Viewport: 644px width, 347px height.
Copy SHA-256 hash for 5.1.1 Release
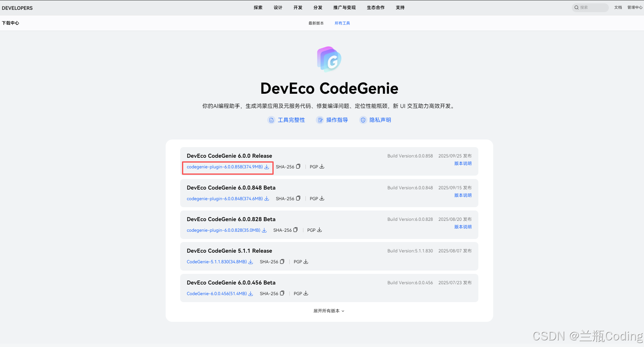click(282, 261)
